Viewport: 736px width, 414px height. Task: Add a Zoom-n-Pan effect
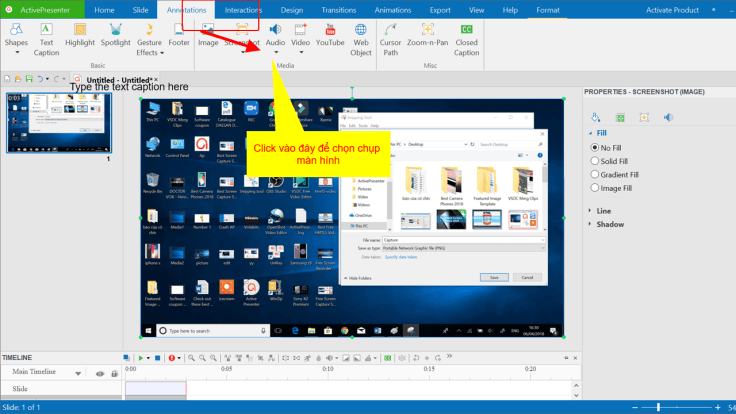pyautogui.click(x=428, y=36)
